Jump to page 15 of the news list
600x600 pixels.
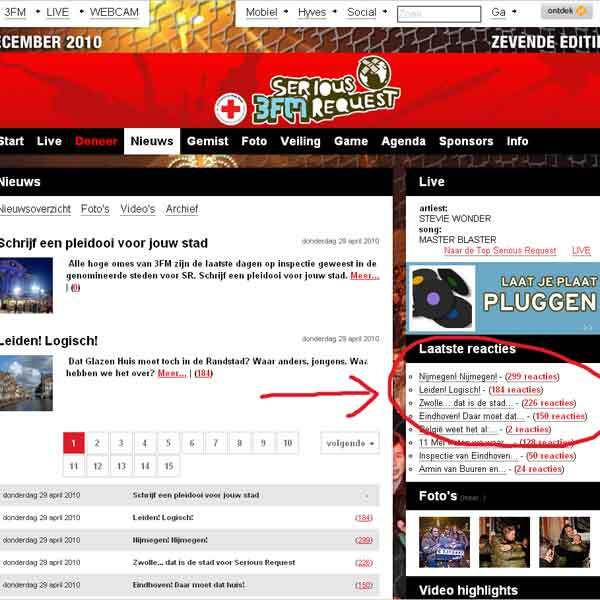[x=169, y=466]
